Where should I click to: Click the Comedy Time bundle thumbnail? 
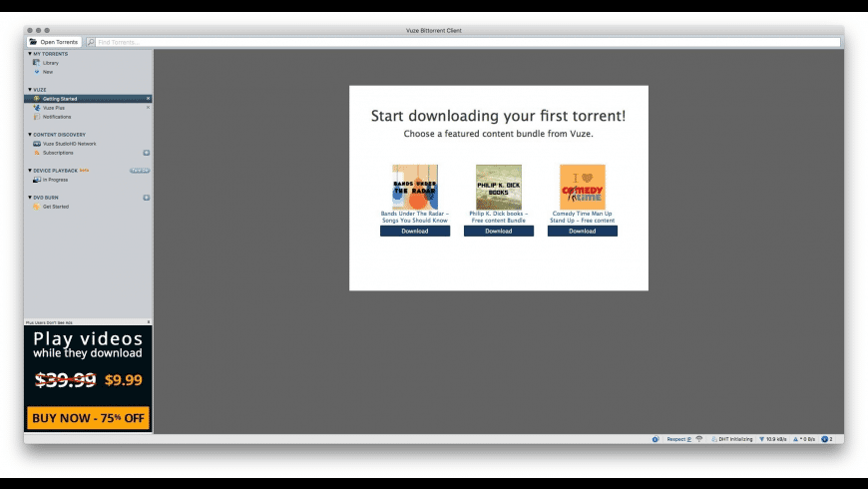click(x=582, y=187)
